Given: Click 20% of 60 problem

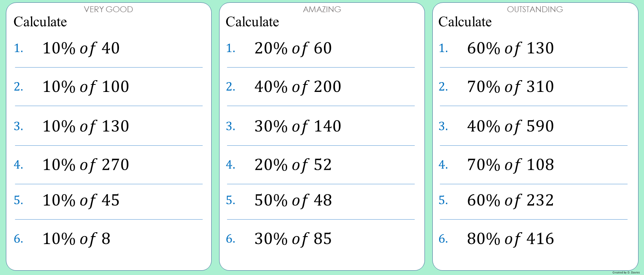Looking at the screenshot, I should [293, 48].
